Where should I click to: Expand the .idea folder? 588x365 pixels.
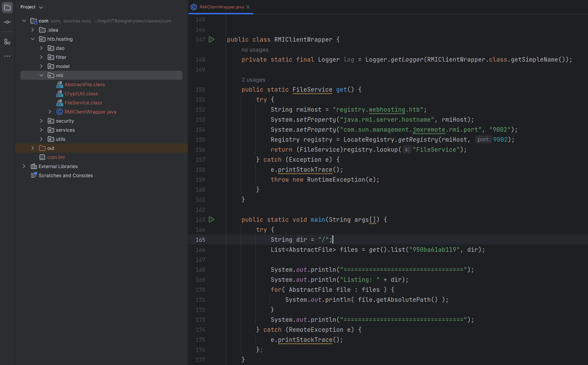33,30
